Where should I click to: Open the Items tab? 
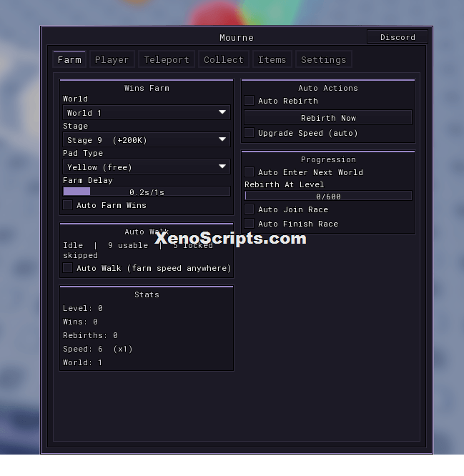272,59
